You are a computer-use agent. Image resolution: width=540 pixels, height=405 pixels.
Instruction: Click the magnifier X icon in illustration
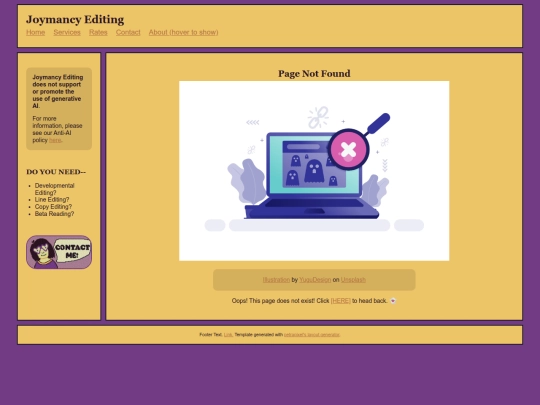click(x=348, y=150)
